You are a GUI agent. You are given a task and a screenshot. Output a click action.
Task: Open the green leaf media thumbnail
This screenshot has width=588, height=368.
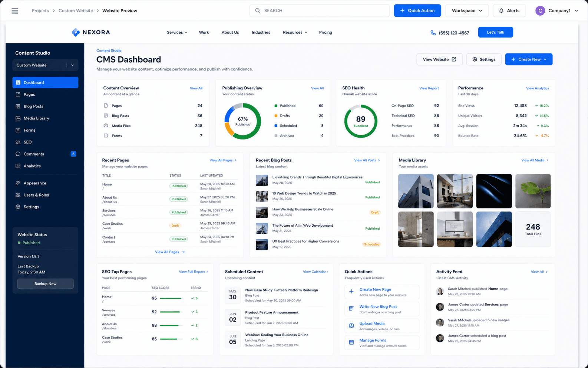(533, 191)
